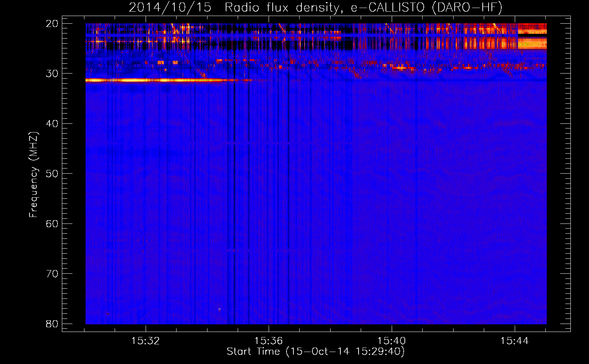Click the '15:36' time tick label
Image resolution: width=589 pixels, height=364 pixels.
pos(269,341)
